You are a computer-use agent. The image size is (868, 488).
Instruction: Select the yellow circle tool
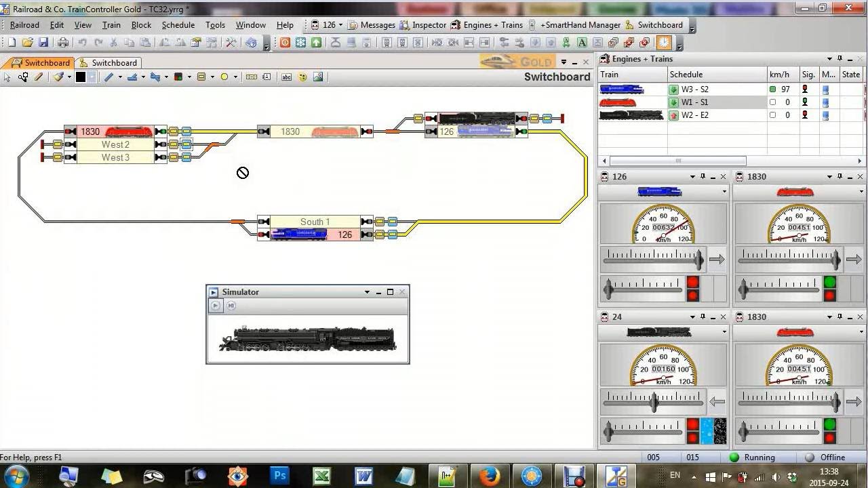click(x=224, y=77)
